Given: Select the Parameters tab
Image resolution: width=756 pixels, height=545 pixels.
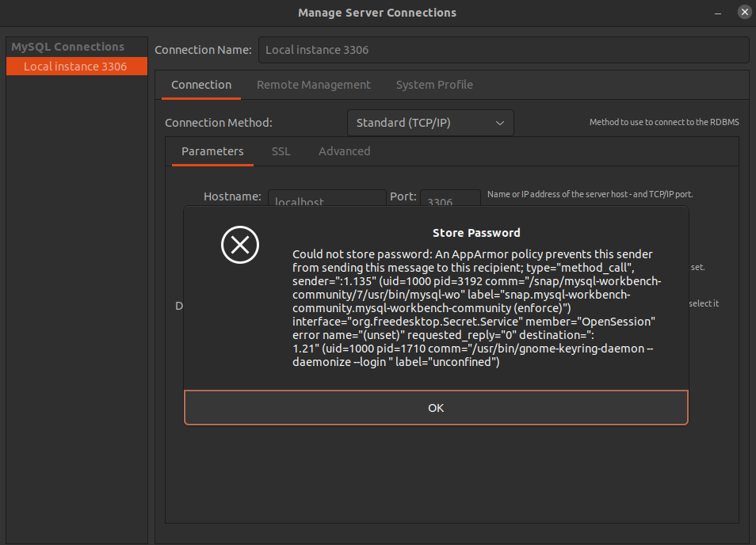Looking at the screenshot, I should pyautogui.click(x=212, y=151).
